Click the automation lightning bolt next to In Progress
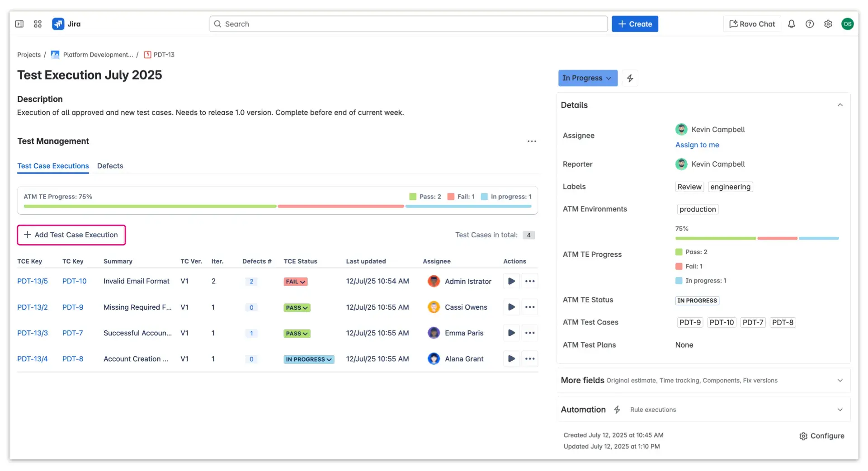Viewport: 868px width, 471px height. click(x=630, y=78)
